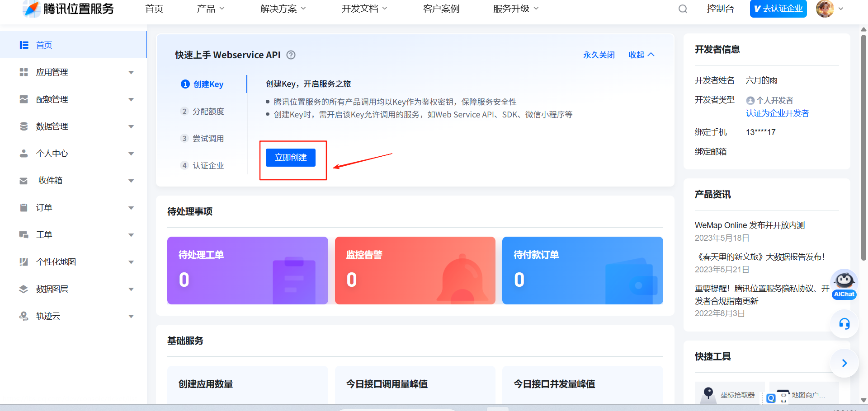Open the 服务升级 dropdown menu
This screenshot has width=868, height=411.
point(516,9)
